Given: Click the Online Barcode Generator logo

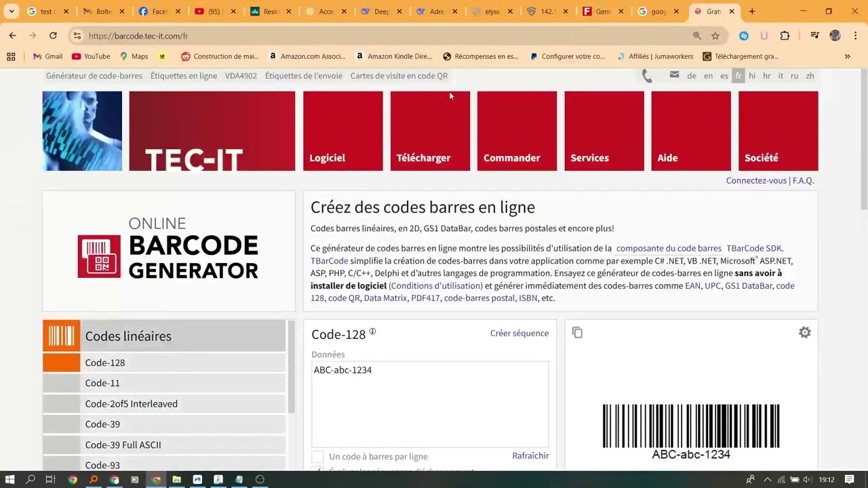Looking at the screenshot, I should coord(168,248).
